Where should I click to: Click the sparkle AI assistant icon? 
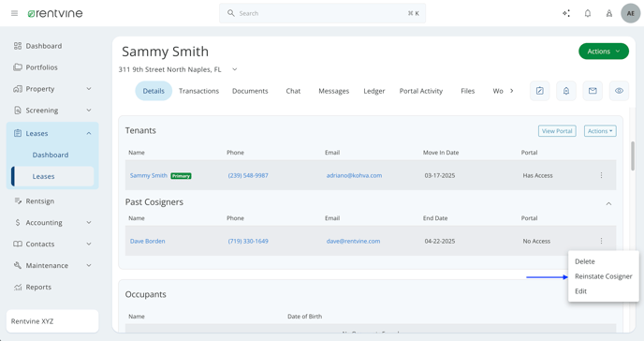tap(566, 13)
